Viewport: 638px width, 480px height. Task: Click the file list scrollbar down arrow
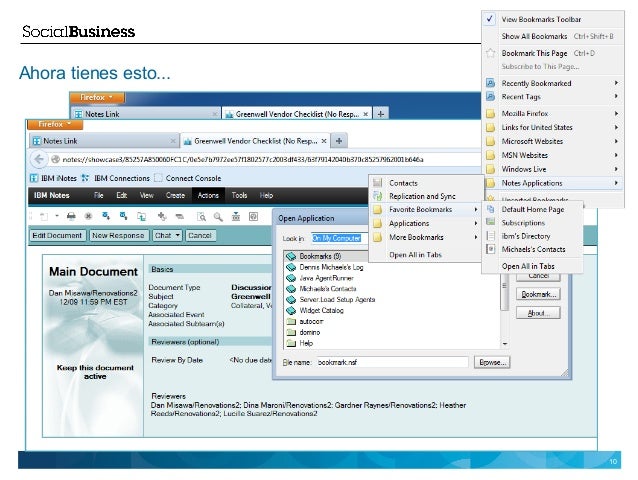coord(505,344)
